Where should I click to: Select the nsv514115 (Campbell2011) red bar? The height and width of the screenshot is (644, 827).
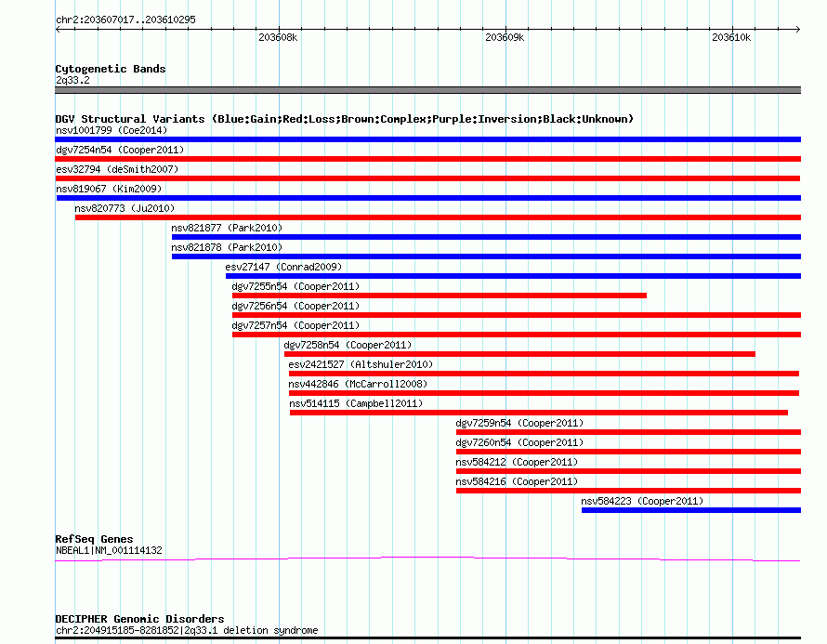[539, 413]
